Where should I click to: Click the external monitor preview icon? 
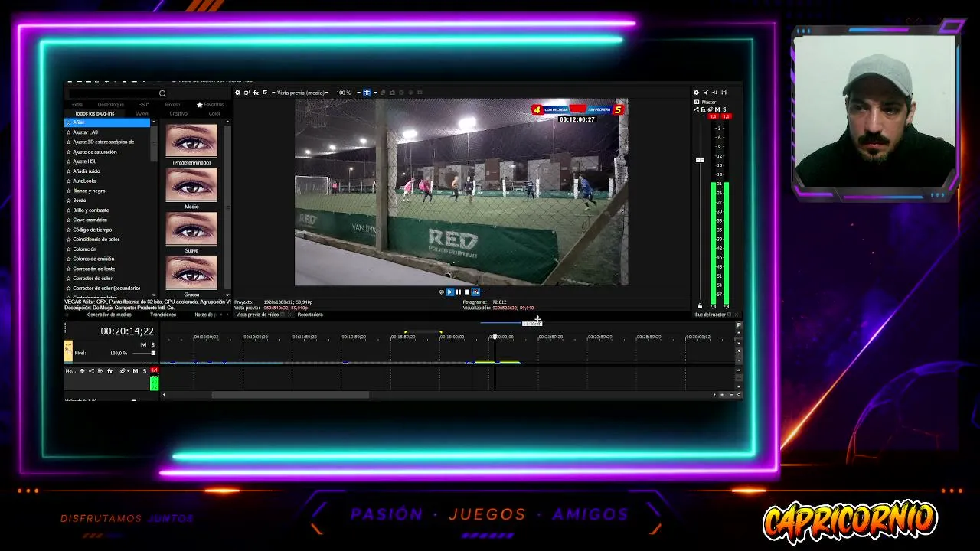[247, 93]
